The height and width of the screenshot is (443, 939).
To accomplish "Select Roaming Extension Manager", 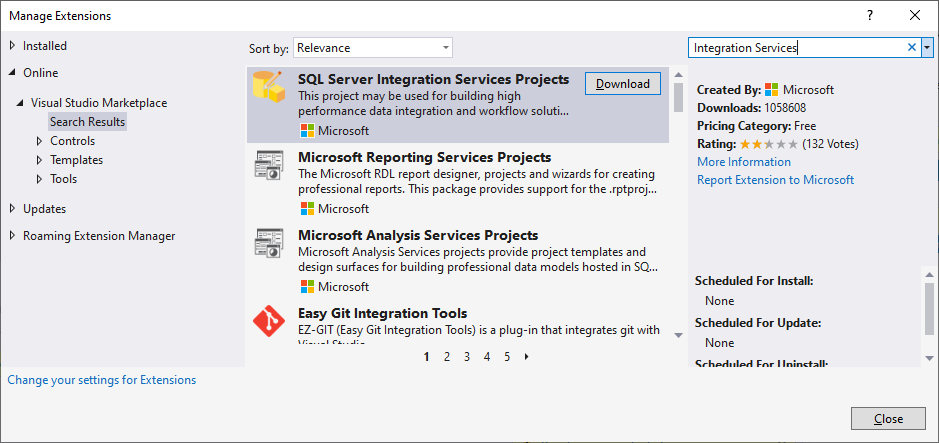I will point(99,236).
